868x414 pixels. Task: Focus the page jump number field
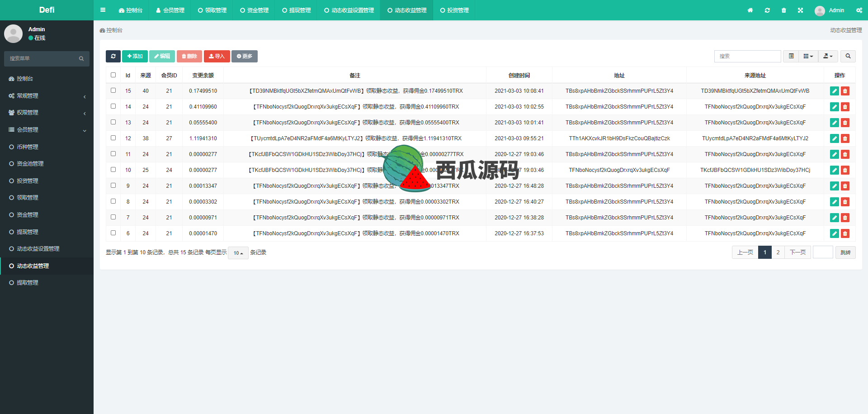pyautogui.click(x=823, y=252)
